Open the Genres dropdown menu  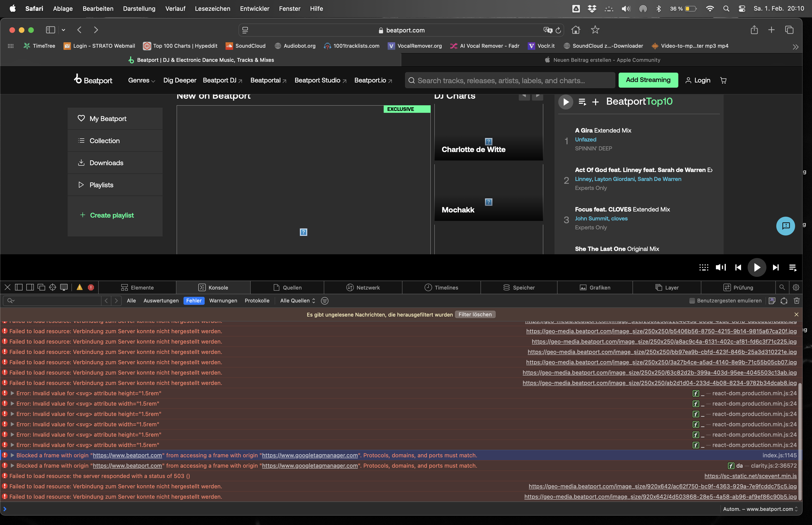click(141, 80)
